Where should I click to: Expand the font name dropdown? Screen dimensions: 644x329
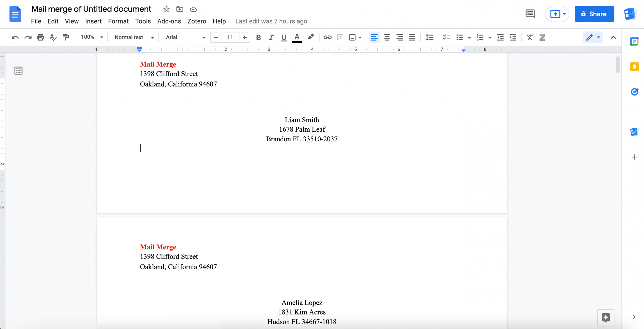[204, 37]
